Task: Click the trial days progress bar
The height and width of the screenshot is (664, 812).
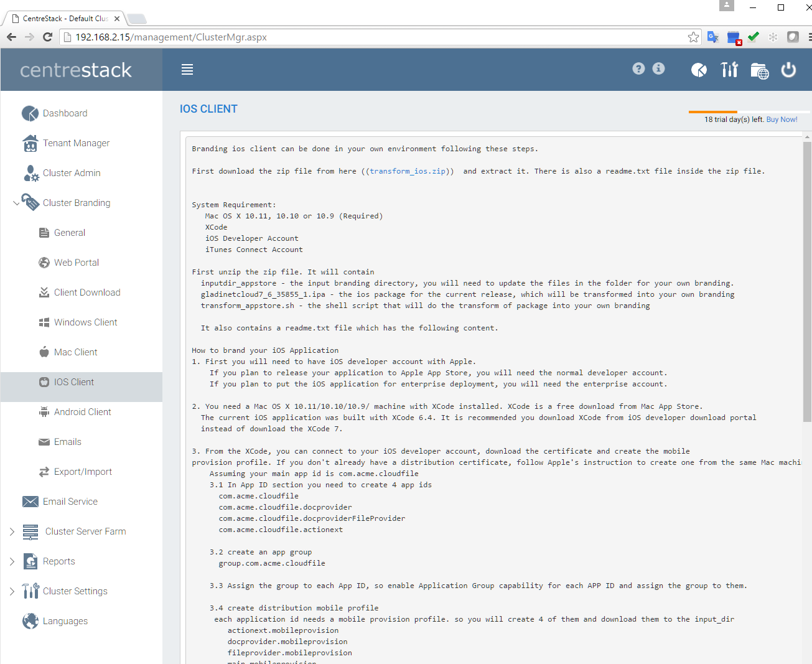Action: tap(749, 112)
